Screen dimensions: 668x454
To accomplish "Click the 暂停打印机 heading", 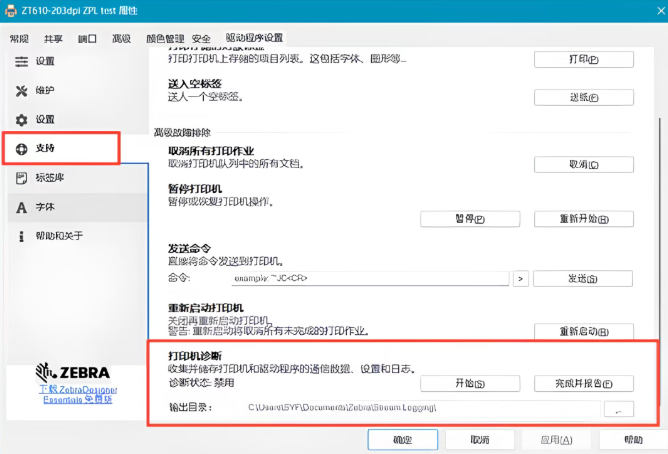I will click(x=195, y=189).
